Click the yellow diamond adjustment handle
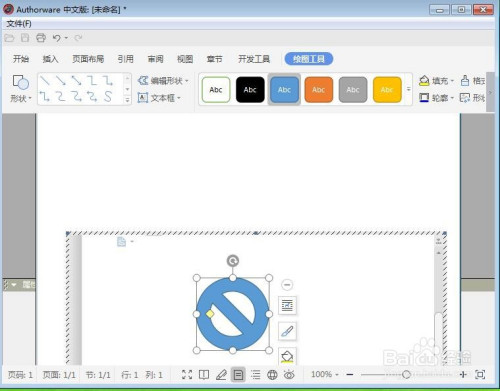The width and height of the screenshot is (500, 391). coord(210,314)
